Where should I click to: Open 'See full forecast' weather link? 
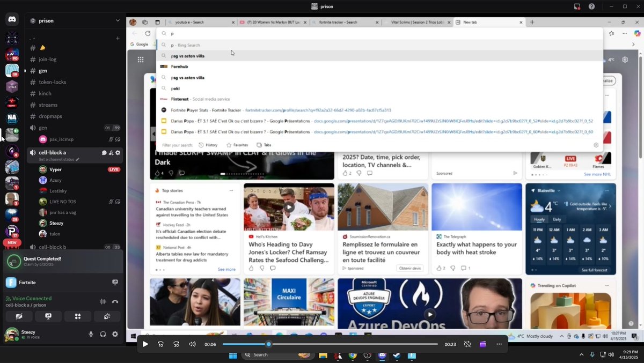[x=595, y=270]
